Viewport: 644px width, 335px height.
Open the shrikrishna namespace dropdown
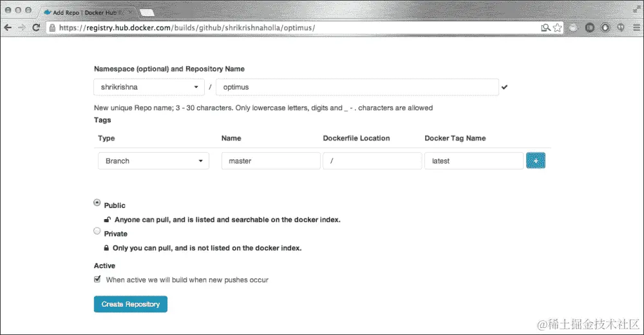149,87
